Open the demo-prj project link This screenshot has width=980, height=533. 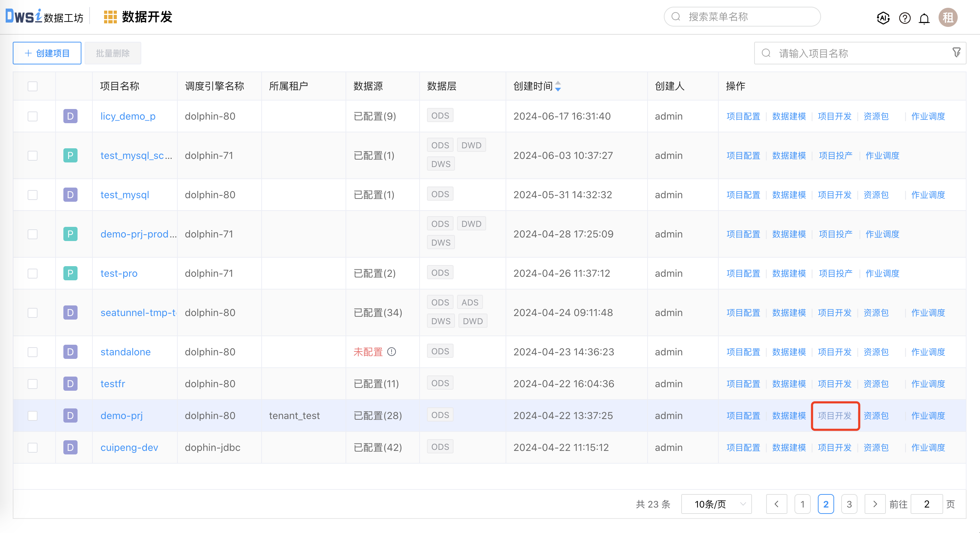point(121,415)
